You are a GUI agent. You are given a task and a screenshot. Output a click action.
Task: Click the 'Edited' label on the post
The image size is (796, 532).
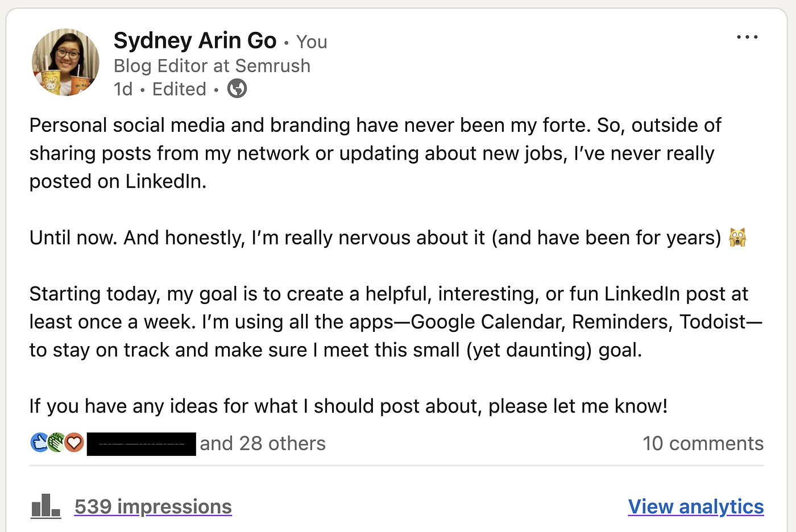point(179,89)
